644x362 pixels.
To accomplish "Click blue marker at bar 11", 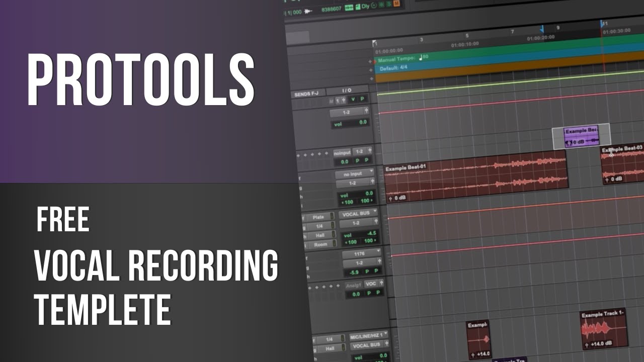I will [x=602, y=24].
